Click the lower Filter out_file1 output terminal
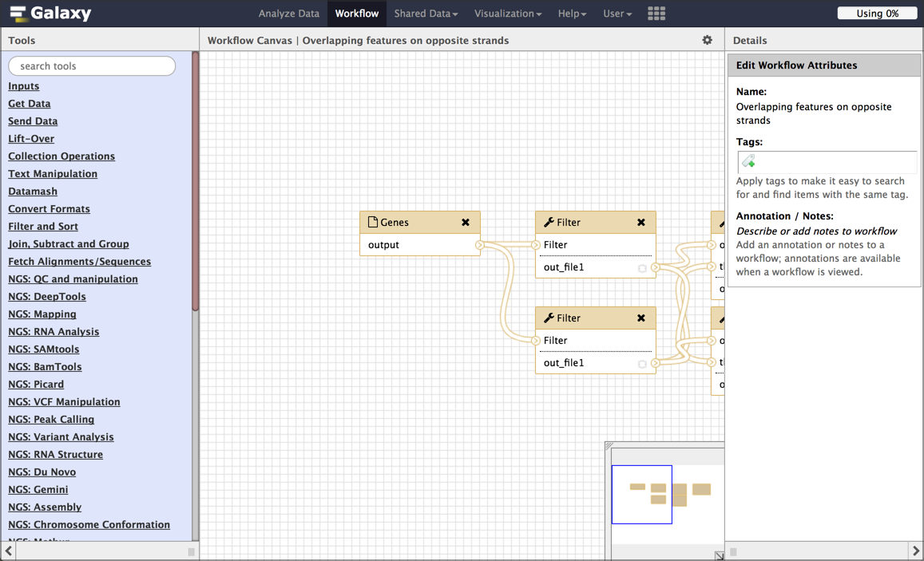Viewport: 924px width, 561px height. [656, 363]
